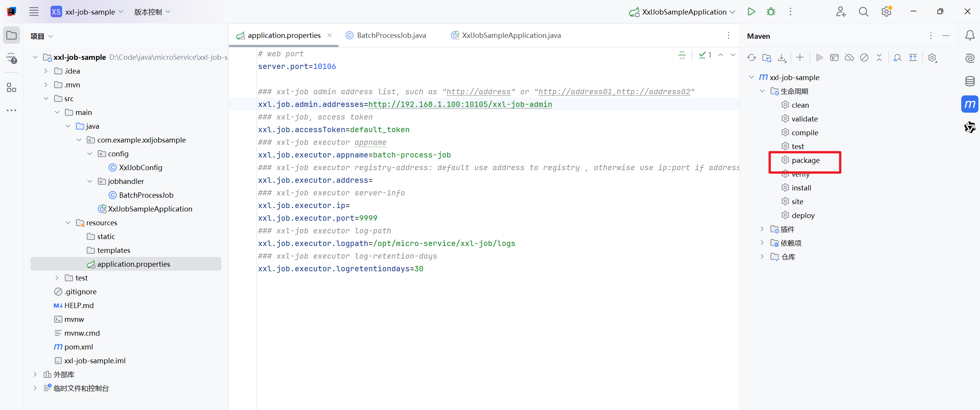Image resolution: width=980 pixels, height=410 pixels.
Task: Collapse all nodes in Maven tree
Action: (x=879, y=57)
